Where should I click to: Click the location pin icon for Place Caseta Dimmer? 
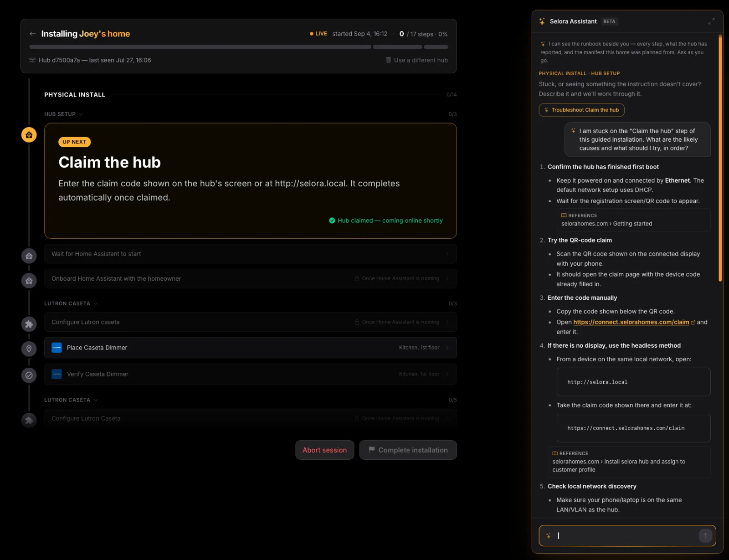pyautogui.click(x=29, y=349)
